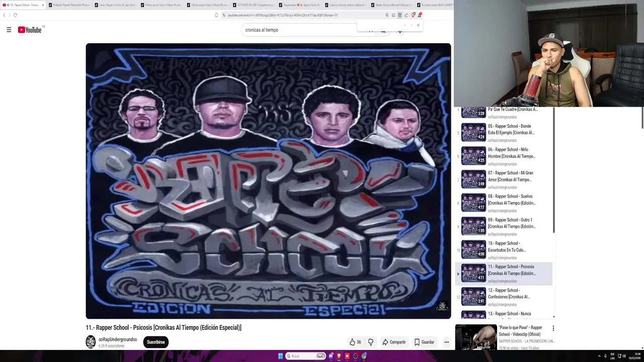Click the thumbnail of track 09 Outro 1
Screen dimensions: 644x362
coord(473,227)
